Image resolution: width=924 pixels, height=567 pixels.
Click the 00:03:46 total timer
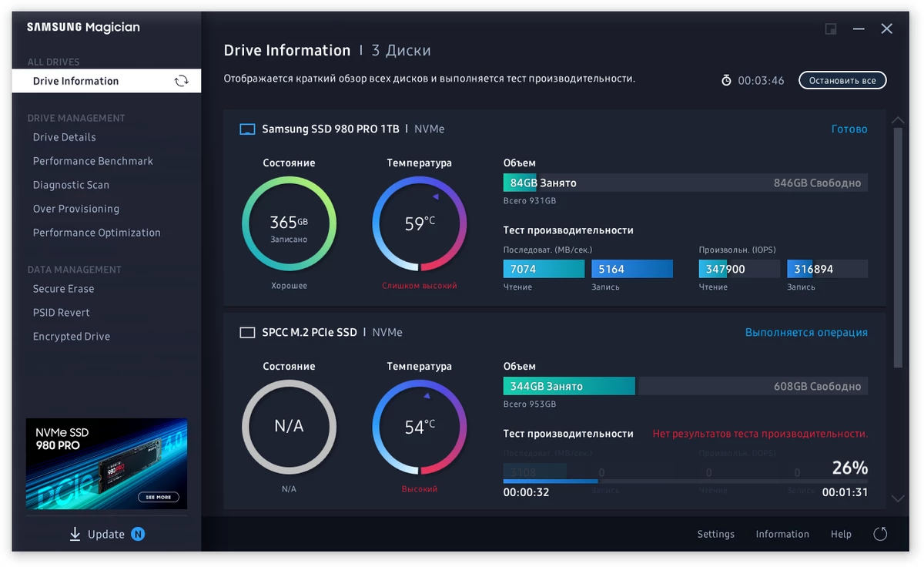click(x=761, y=80)
